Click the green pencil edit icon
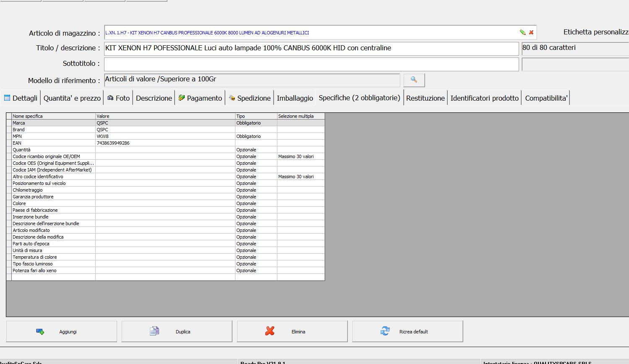 (522, 32)
